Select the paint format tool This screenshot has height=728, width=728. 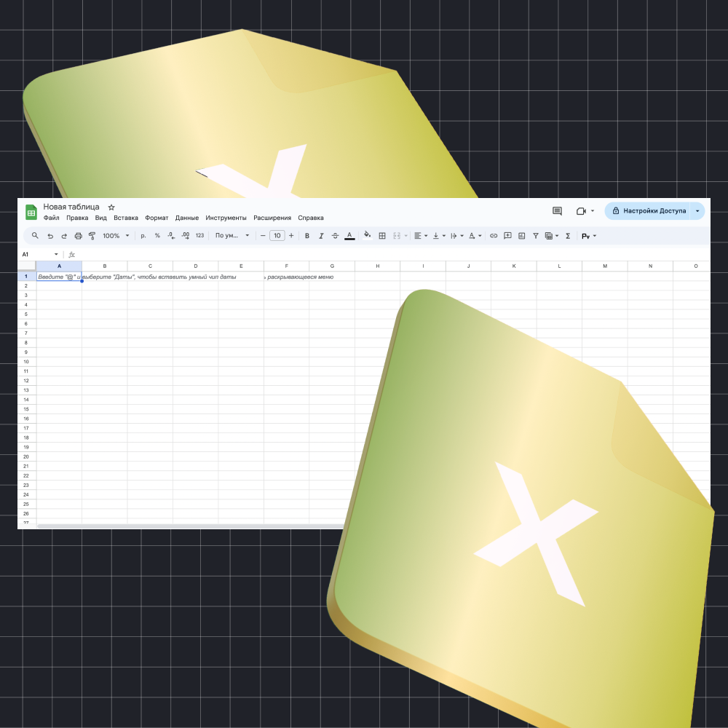coord(92,236)
